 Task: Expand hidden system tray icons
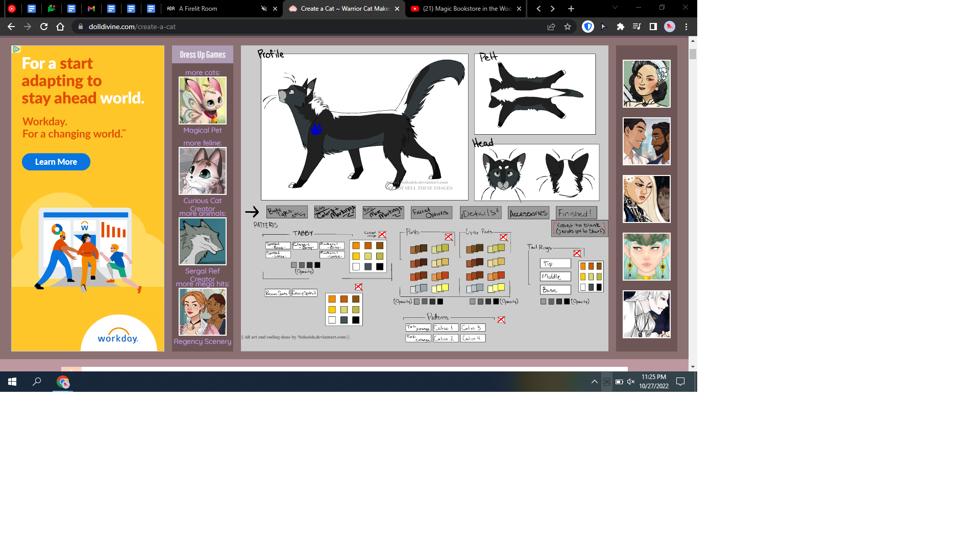tap(594, 382)
